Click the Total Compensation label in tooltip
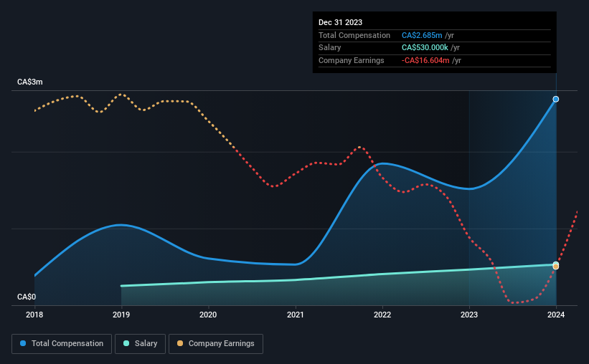 click(x=354, y=35)
